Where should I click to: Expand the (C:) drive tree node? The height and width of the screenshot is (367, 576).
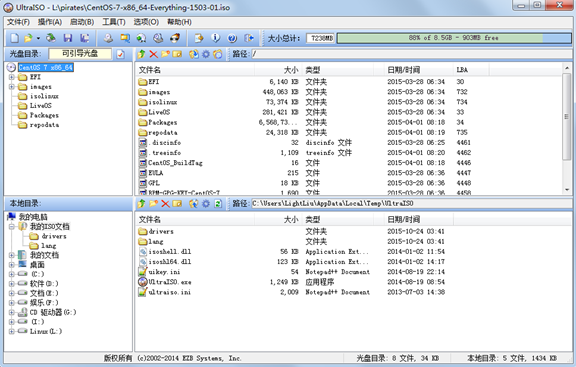tap(11, 274)
